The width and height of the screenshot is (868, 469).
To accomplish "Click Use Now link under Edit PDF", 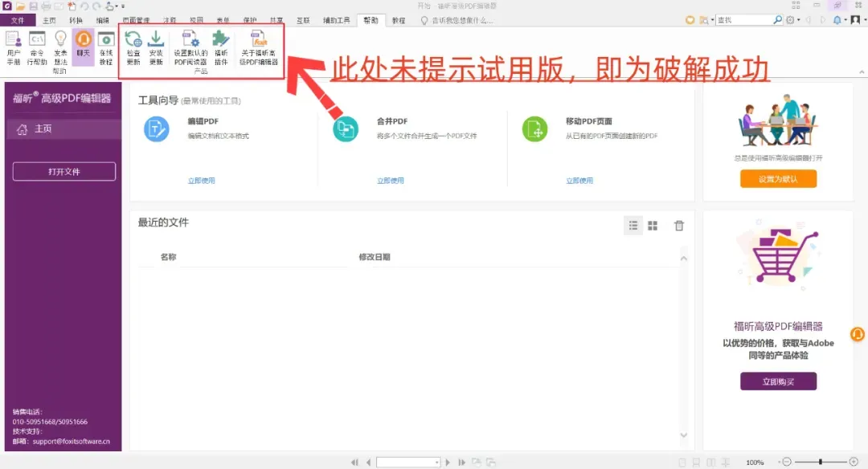I will click(202, 181).
